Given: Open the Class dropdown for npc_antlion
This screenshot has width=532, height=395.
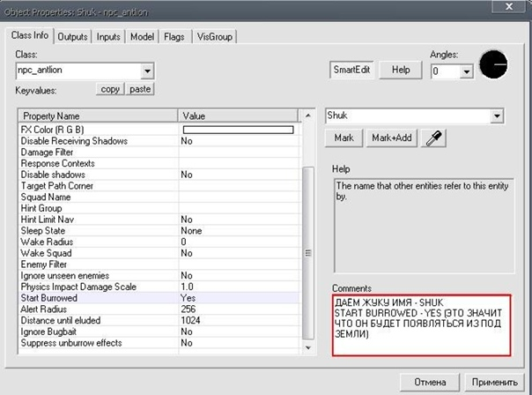Looking at the screenshot, I should [147, 71].
